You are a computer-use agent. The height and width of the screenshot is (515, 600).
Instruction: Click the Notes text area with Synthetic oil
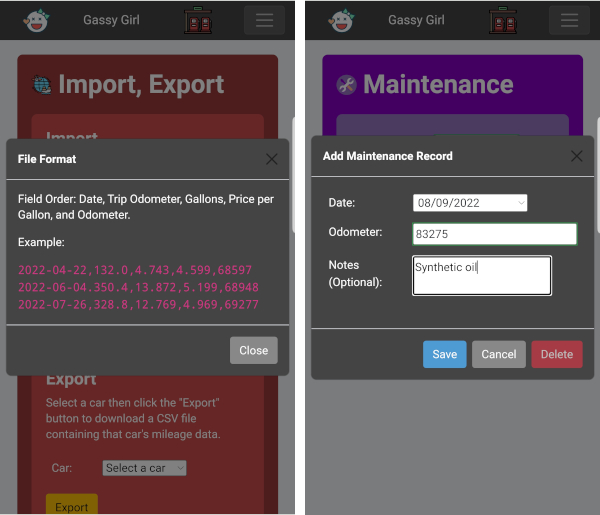click(x=482, y=275)
